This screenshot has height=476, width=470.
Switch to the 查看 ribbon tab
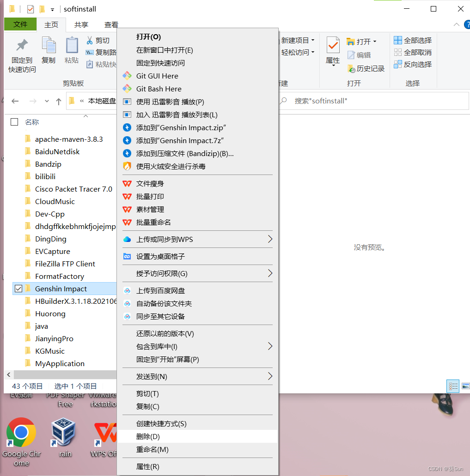pyautogui.click(x=111, y=24)
